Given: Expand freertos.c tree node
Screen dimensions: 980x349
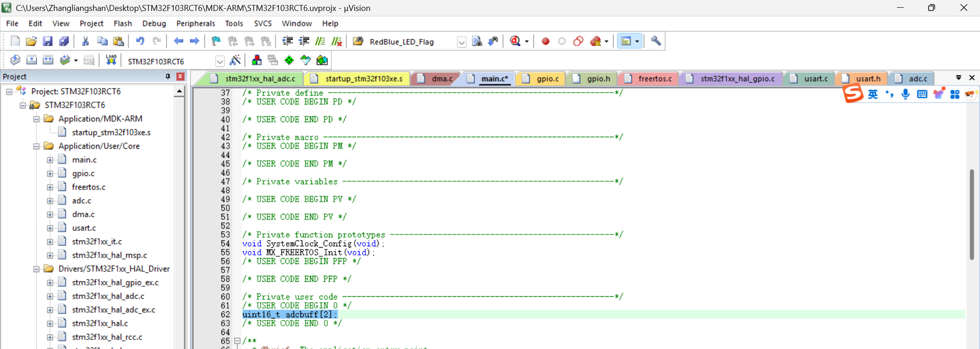Looking at the screenshot, I should click(x=50, y=187).
